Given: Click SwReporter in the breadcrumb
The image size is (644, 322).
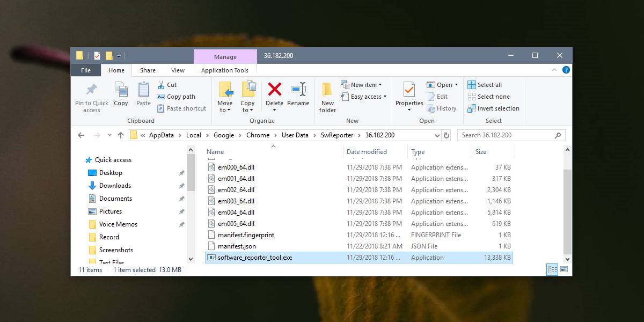Looking at the screenshot, I should coord(337,135).
